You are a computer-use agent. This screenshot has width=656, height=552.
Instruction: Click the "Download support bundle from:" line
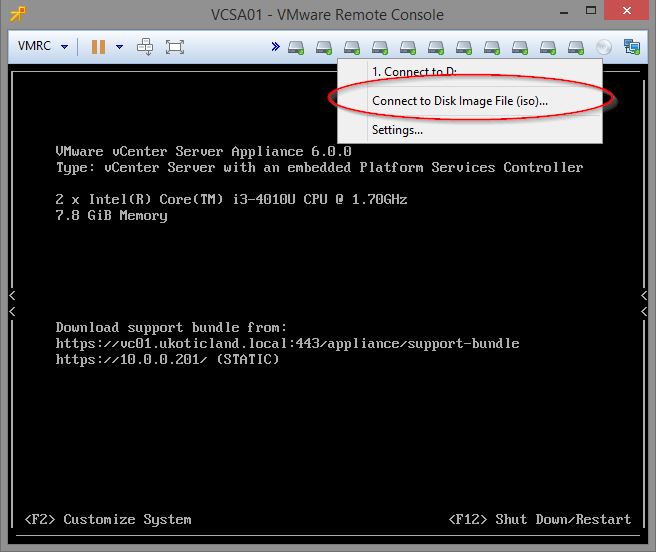[x=171, y=328]
